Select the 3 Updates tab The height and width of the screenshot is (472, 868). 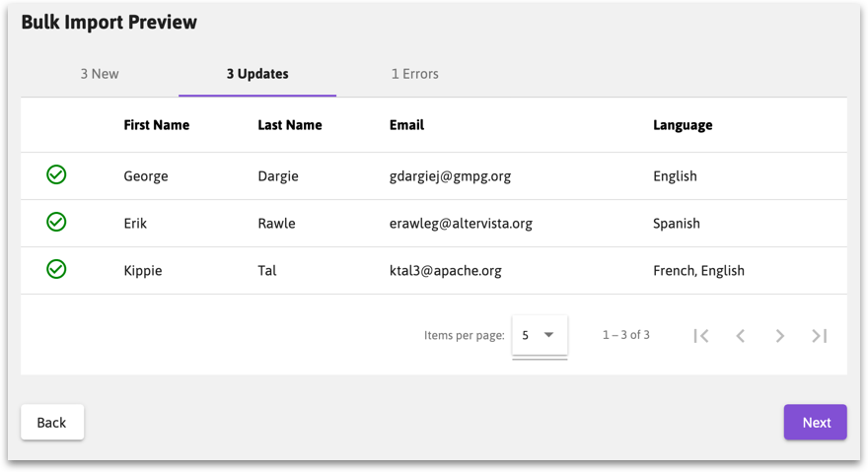coord(257,74)
